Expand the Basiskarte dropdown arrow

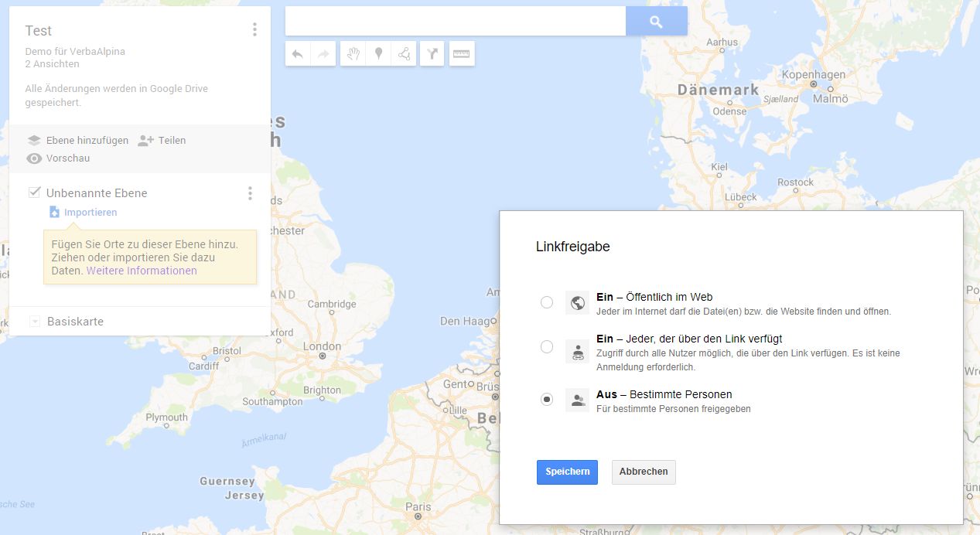[34, 322]
